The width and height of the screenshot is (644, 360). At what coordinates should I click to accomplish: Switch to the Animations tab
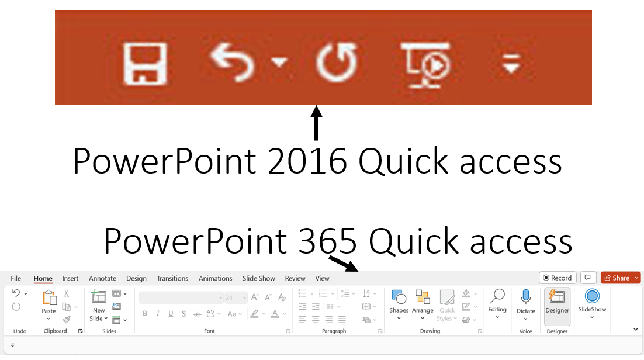point(215,278)
